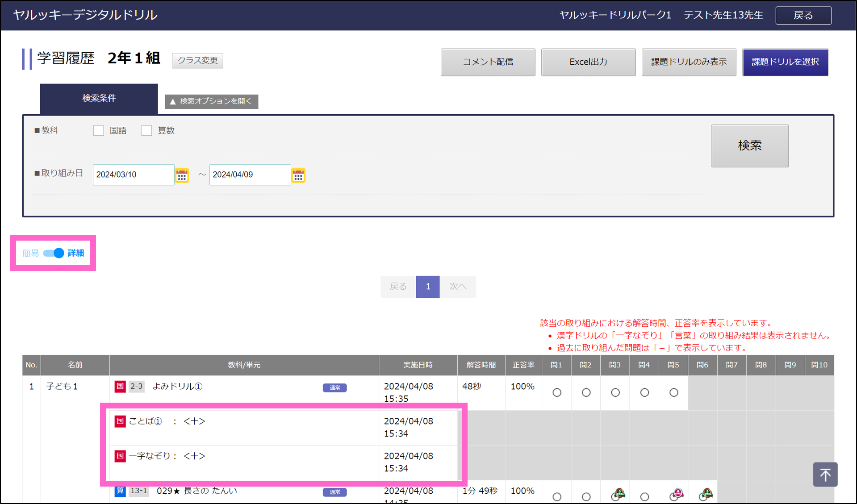Viewport: 857px width, 504px height.
Task: Check the 算数 subject checkbox
Action: [x=146, y=131]
